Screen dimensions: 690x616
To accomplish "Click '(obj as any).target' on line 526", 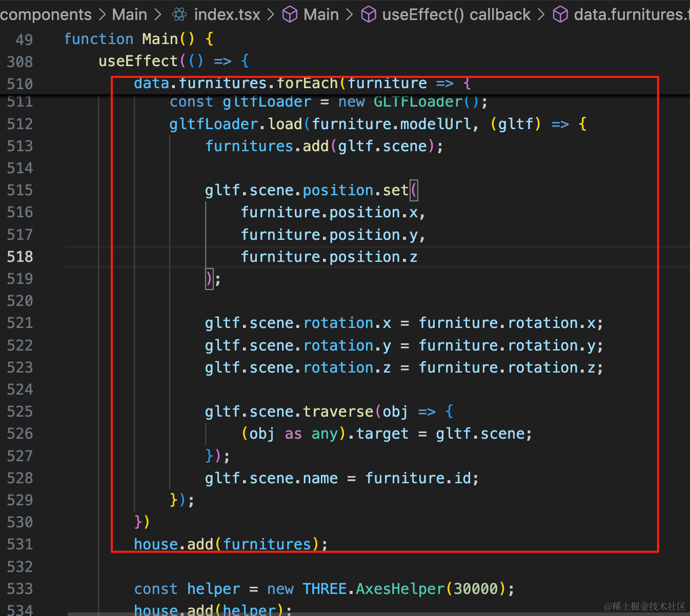I will (325, 434).
